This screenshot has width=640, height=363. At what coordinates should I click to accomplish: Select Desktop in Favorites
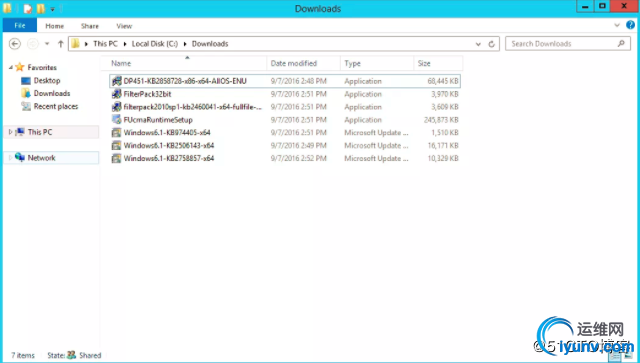click(47, 80)
